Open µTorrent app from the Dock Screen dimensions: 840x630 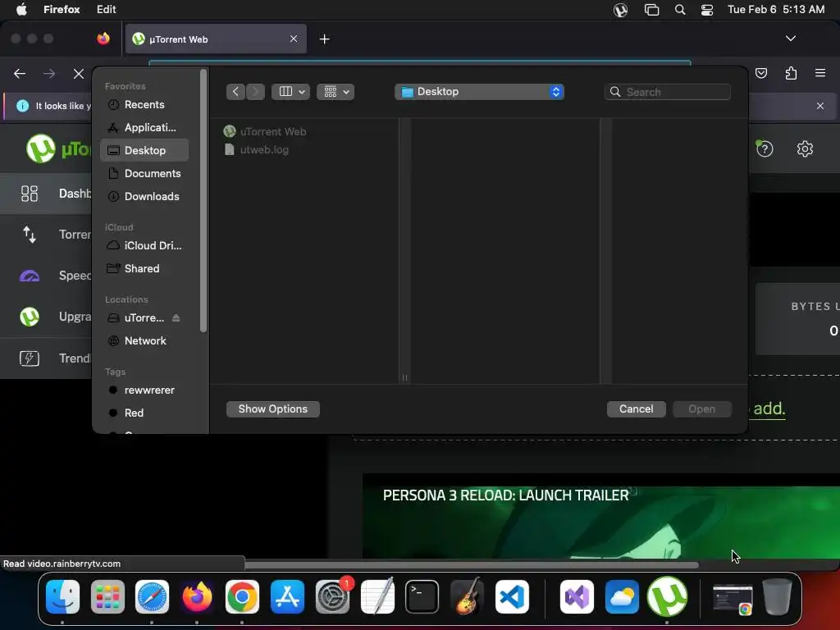(667, 597)
